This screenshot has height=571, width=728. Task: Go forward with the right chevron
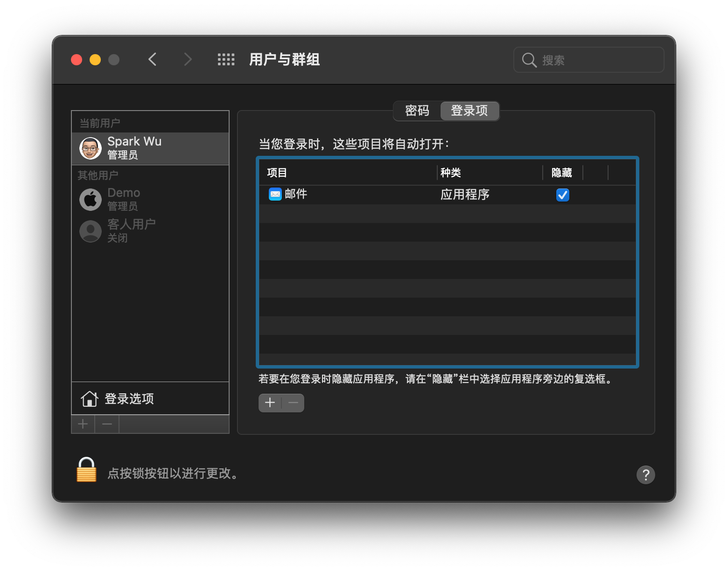[x=188, y=60]
